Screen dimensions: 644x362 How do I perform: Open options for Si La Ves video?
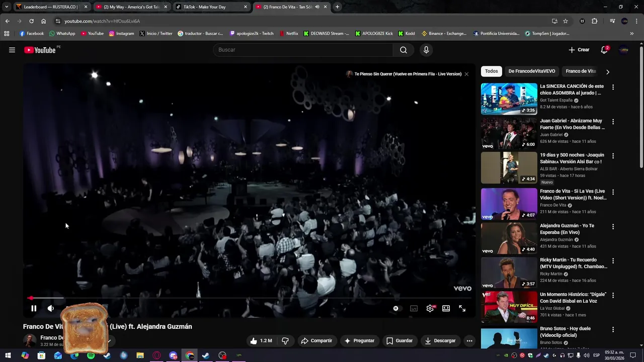click(x=613, y=192)
